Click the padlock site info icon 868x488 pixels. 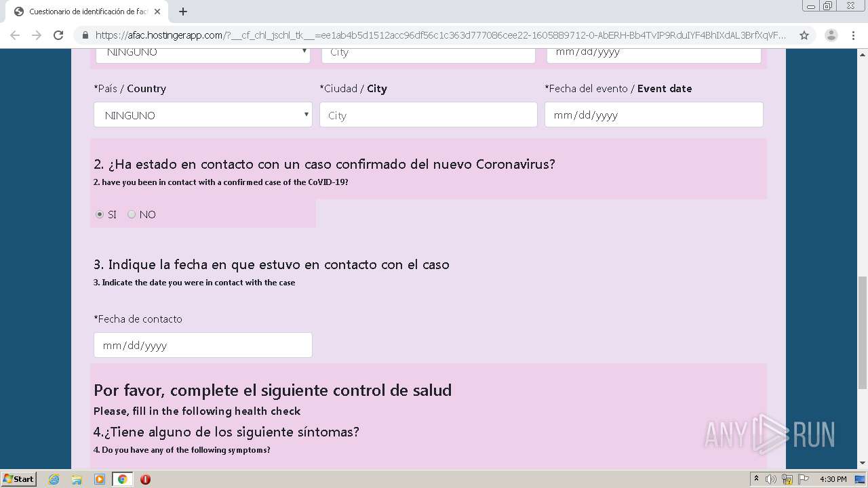pyautogui.click(x=85, y=35)
